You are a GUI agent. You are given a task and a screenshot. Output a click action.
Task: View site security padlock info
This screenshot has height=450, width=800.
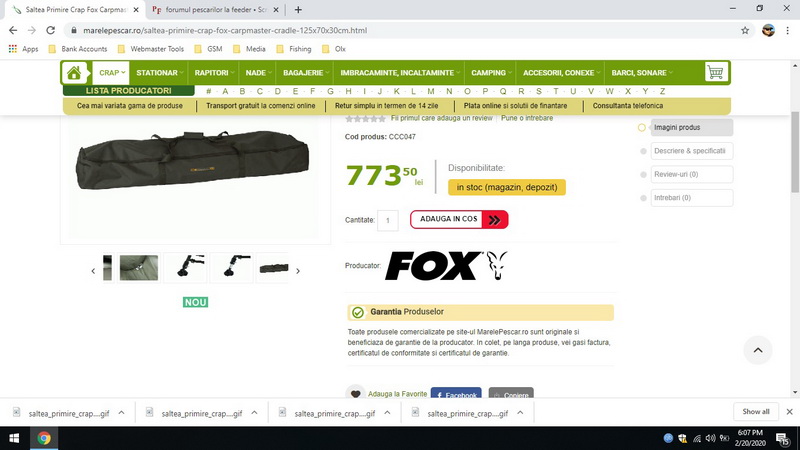pyautogui.click(x=74, y=31)
